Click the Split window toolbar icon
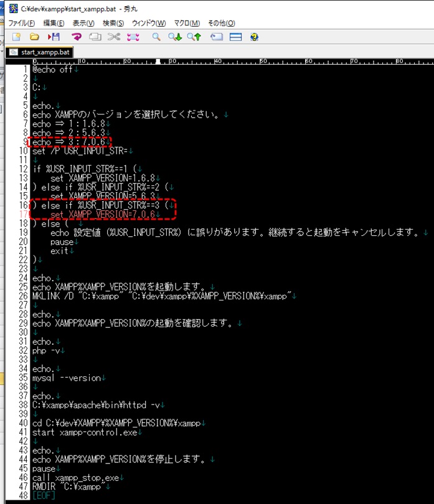Viewport: 434px width, 504px height. 235,37
